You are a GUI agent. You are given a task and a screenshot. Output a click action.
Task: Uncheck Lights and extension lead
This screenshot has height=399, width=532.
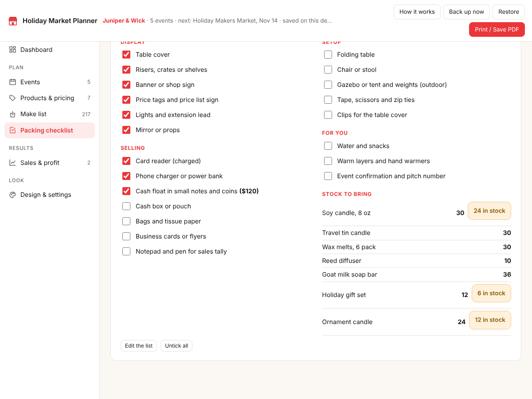(126, 115)
